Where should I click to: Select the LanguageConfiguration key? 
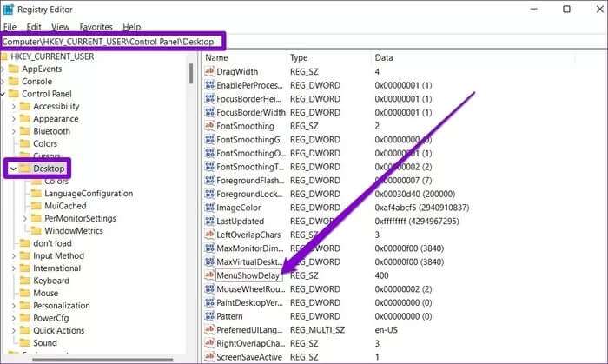point(89,194)
